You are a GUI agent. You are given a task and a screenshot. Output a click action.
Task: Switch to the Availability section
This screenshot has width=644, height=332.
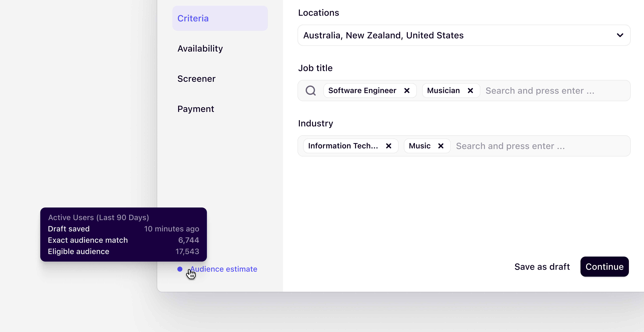(x=200, y=49)
